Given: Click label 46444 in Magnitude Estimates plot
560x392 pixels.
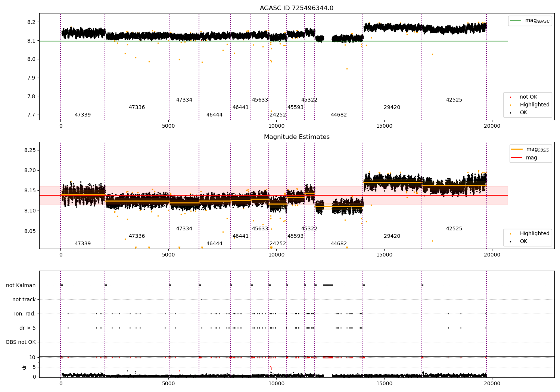Looking at the screenshot, I should tap(214, 244).
